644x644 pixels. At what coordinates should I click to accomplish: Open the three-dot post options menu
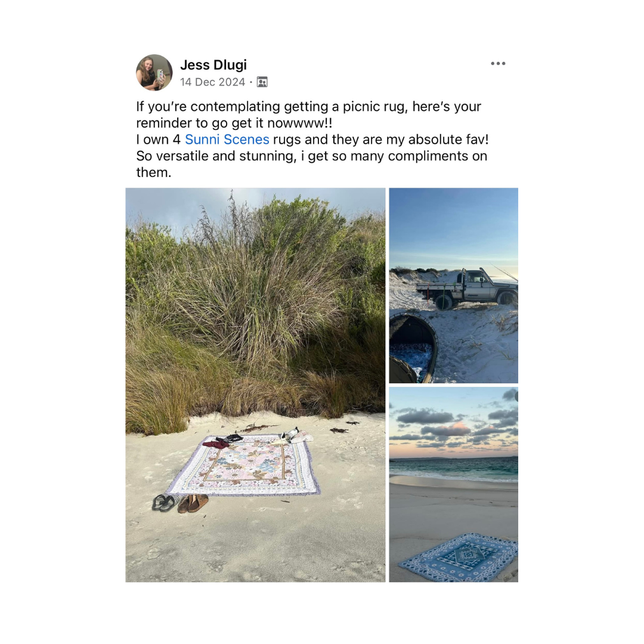[498, 63]
